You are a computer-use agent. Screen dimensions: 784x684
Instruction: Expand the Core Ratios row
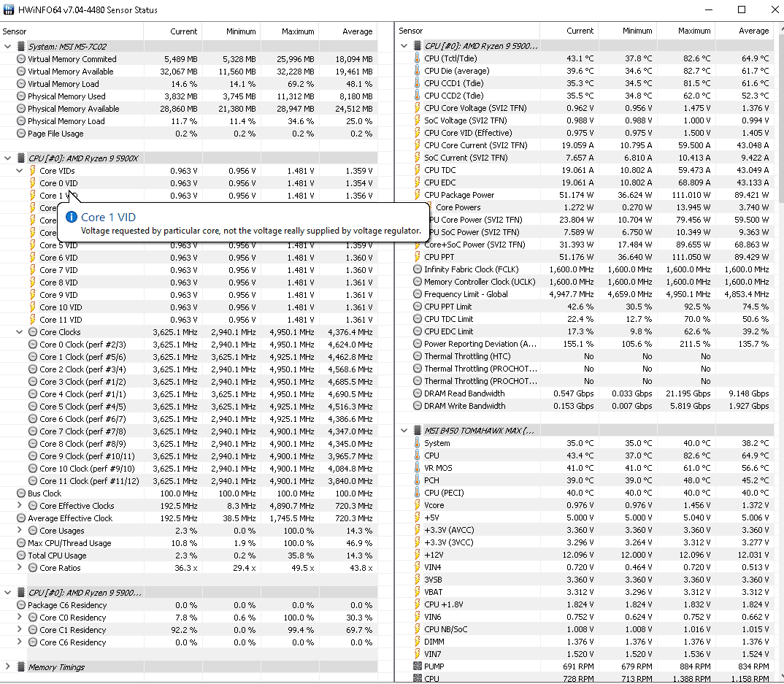click(19, 567)
